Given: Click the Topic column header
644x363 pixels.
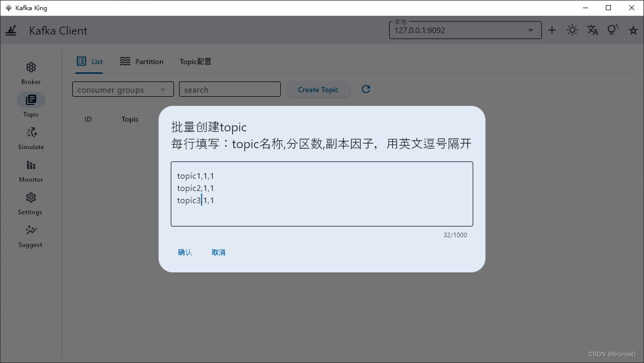Looking at the screenshot, I should coord(130,119).
